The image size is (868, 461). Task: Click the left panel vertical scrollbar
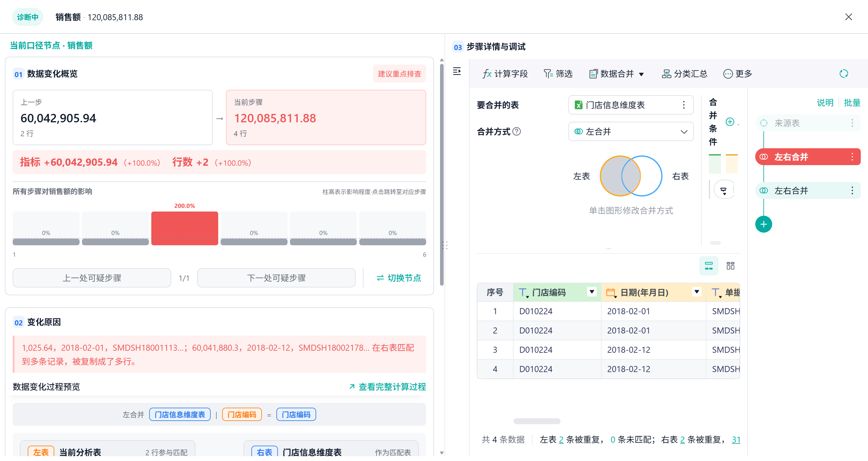[x=442, y=175]
